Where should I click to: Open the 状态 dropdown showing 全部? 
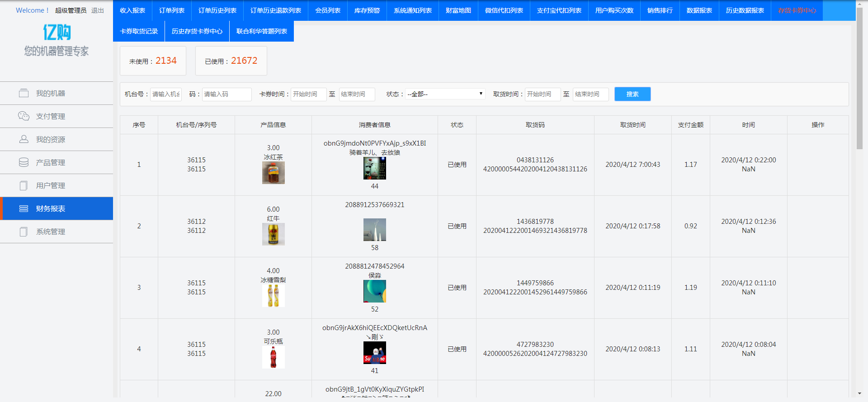[x=445, y=94]
